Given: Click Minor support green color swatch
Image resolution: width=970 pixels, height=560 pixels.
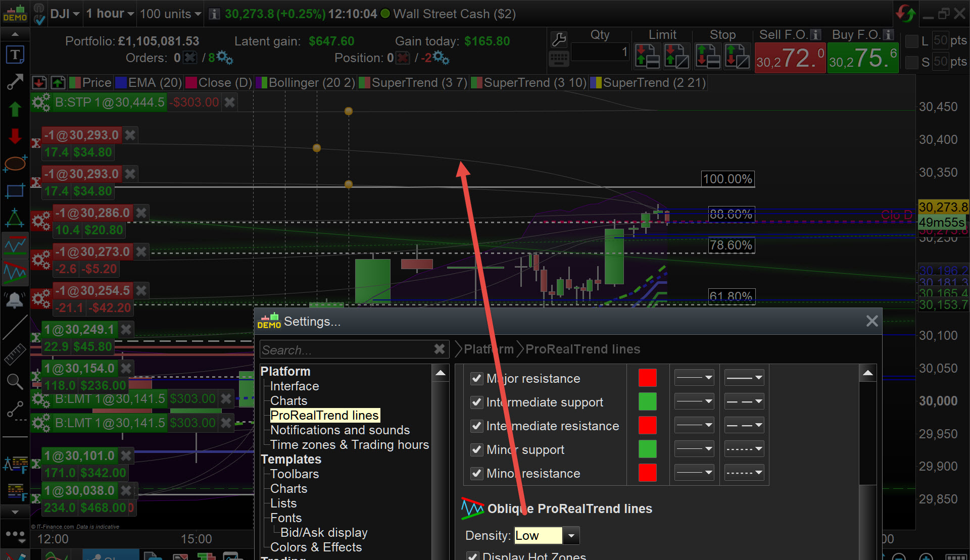Looking at the screenshot, I should click(647, 449).
